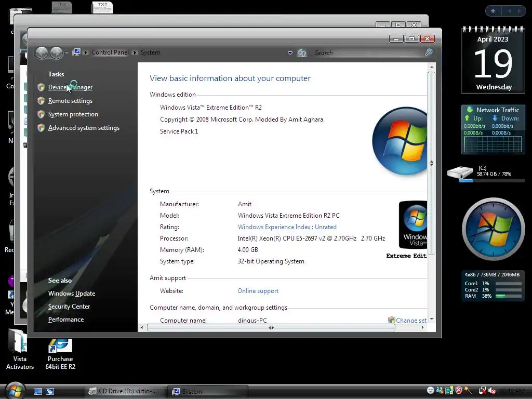Open recent pages dropdown next to Forward
This screenshot has height=399, width=532.
[66, 52]
